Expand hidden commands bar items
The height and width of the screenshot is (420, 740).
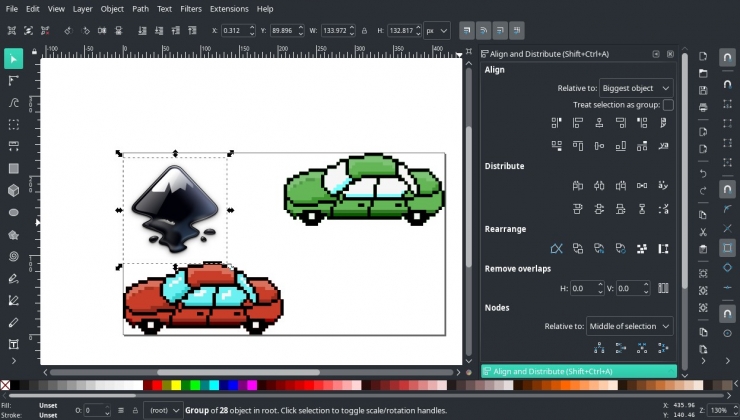(x=703, y=361)
